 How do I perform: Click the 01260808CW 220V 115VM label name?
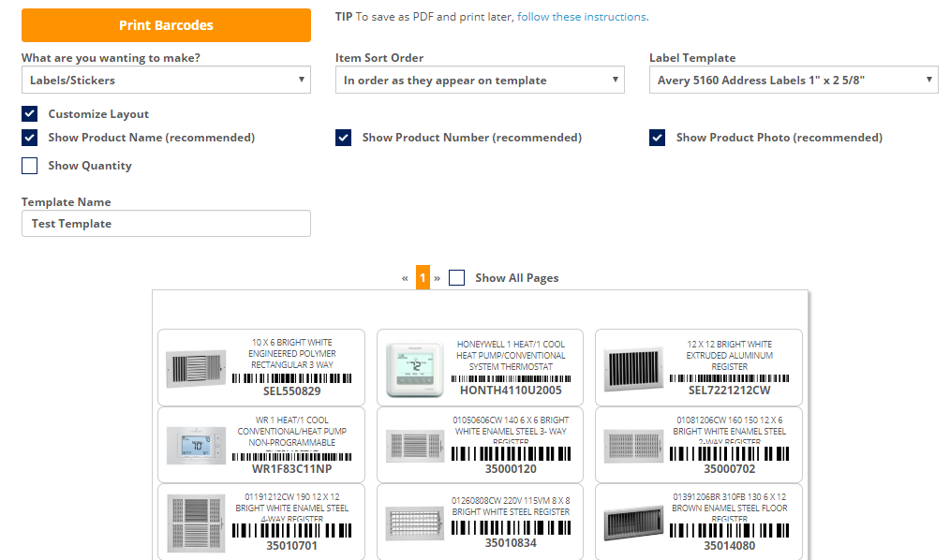(x=511, y=506)
